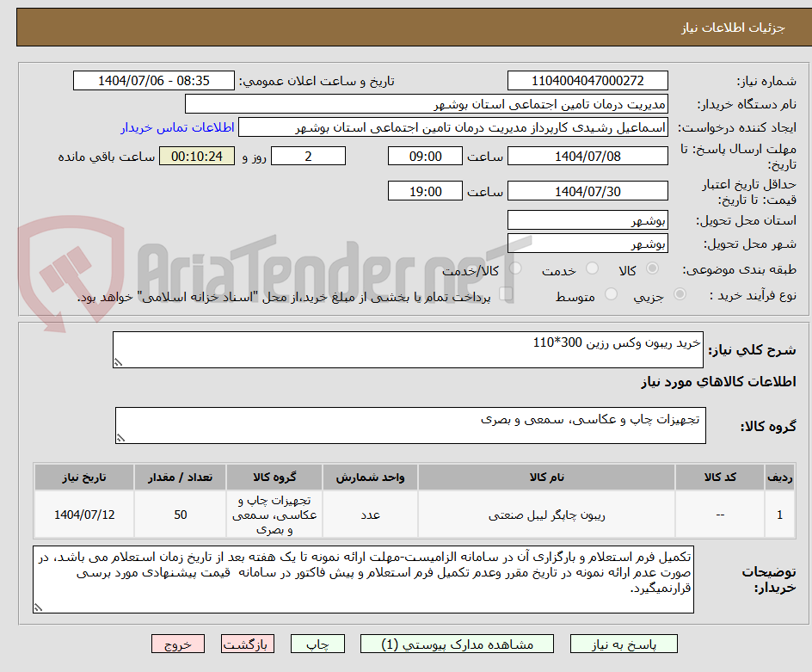
Task: Select the خدمت radio button
Action: point(592,268)
